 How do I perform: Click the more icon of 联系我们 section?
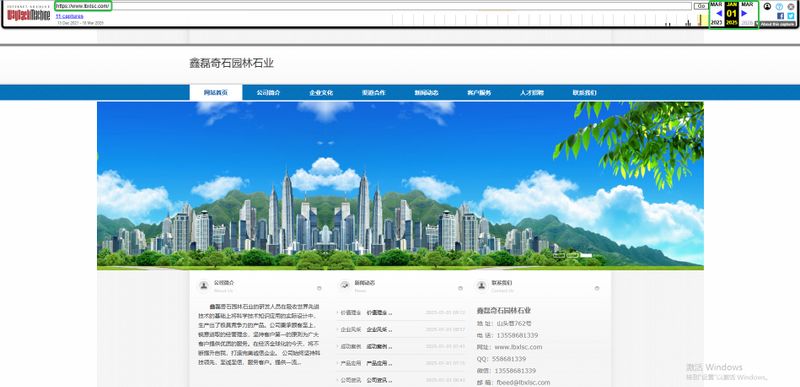click(597, 288)
